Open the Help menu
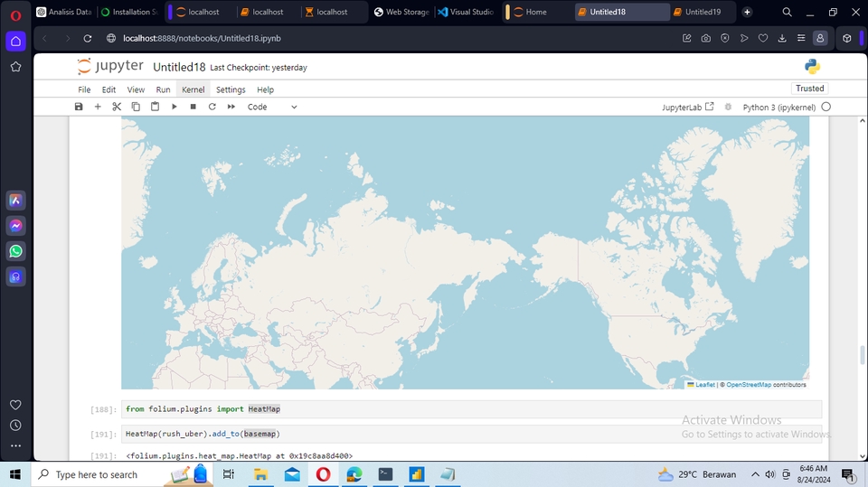Image resolution: width=868 pixels, height=487 pixels. point(265,89)
